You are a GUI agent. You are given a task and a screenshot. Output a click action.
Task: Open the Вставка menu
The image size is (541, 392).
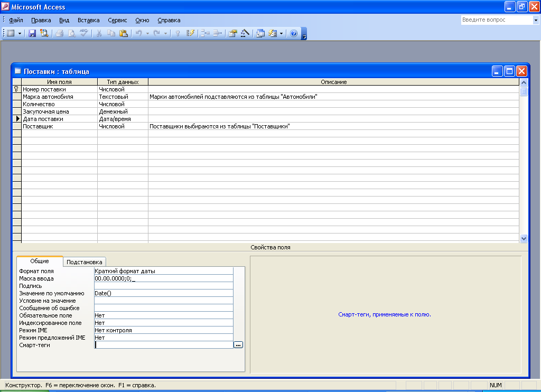click(88, 20)
